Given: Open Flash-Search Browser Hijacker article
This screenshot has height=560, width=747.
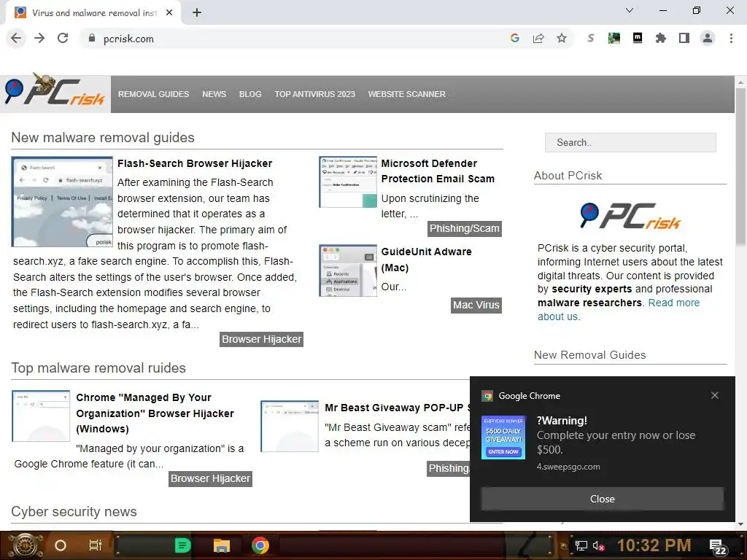Looking at the screenshot, I should [x=195, y=163].
